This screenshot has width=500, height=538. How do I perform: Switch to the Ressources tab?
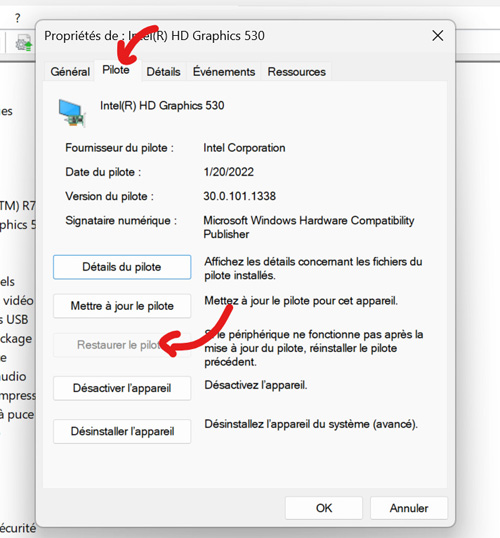[x=296, y=72]
